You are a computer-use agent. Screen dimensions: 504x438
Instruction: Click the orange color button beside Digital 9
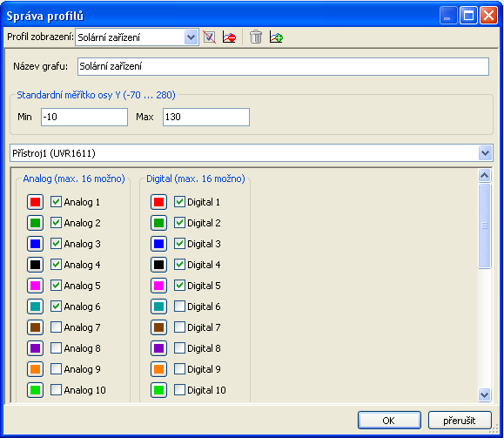click(158, 369)
